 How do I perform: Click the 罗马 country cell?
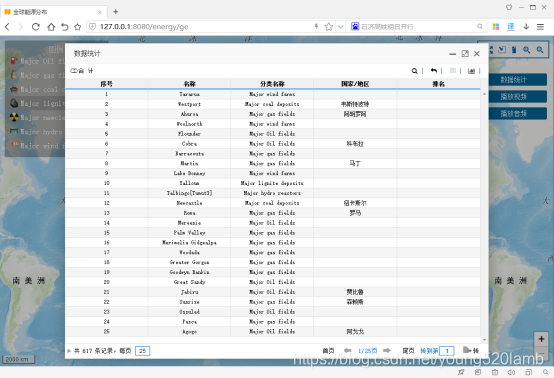coord(355,213)
